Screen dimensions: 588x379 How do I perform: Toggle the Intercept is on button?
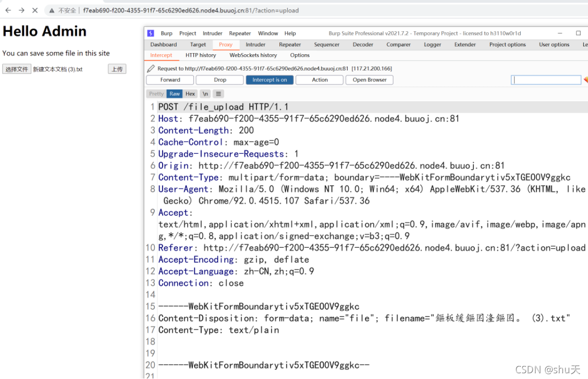(x=269, y=80)
